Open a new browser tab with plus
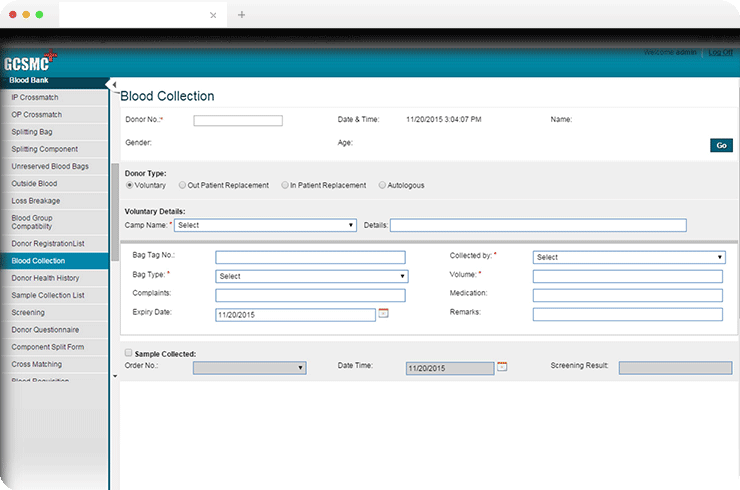This screenshot has height=490, width=740. pos(242,15)
